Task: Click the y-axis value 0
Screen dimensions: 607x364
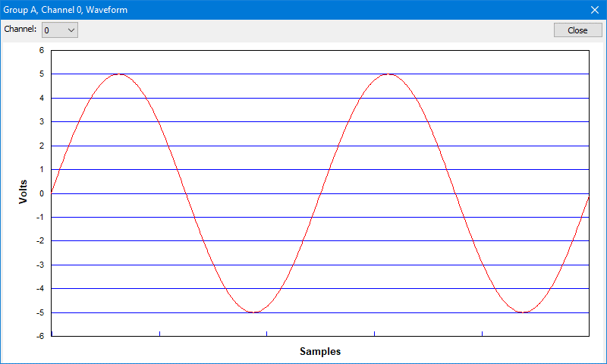Action: tap(42, 193)
